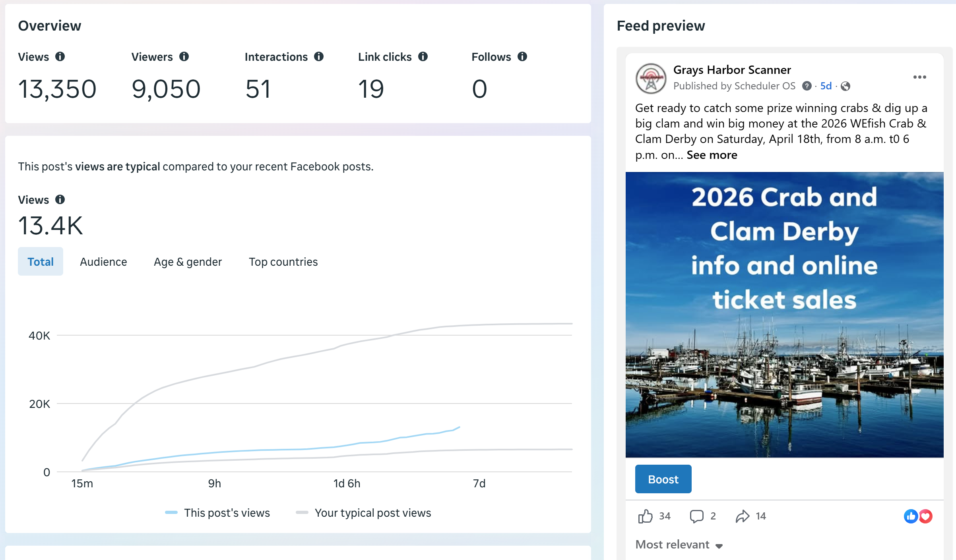
Task: Expand the Most relevant comments dropdown
Action: pos(679,545)
